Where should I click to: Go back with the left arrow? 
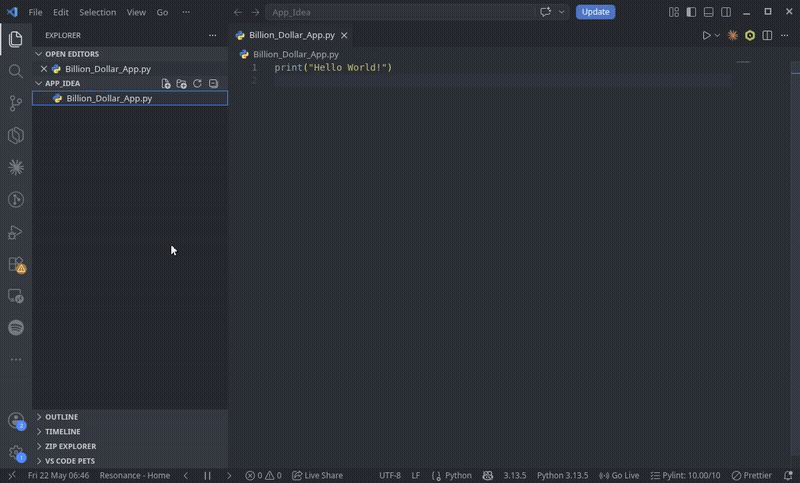238,12
